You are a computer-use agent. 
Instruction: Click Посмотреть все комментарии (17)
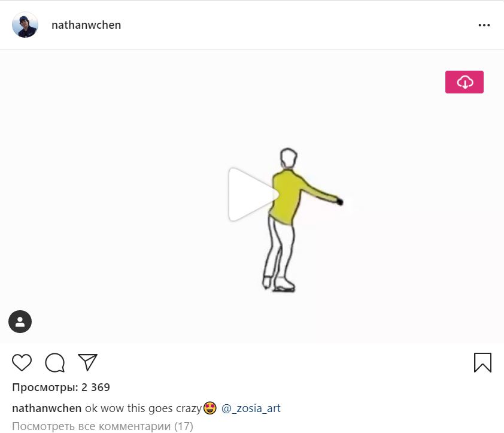(x=102, y=426)
